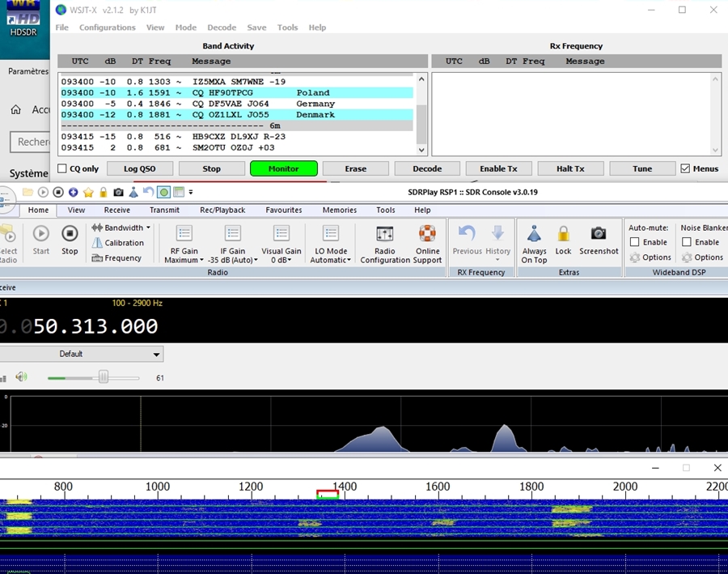Click the volume slider handle
The width and height of the screenshot is (728, 574).
click(x=104, y=377)
